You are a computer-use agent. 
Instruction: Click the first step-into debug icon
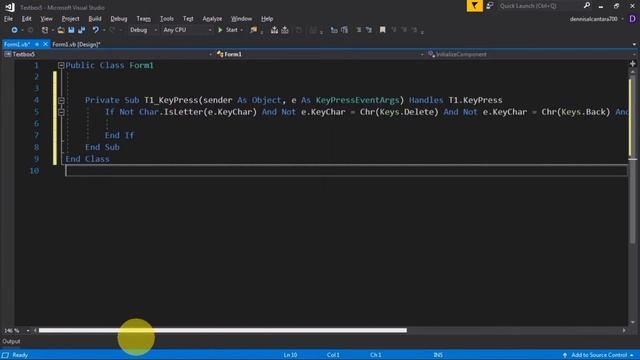click(274, 30)
